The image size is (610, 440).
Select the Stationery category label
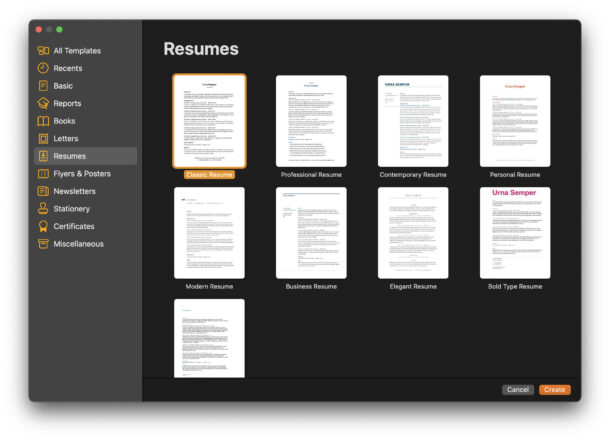(72, 209)
